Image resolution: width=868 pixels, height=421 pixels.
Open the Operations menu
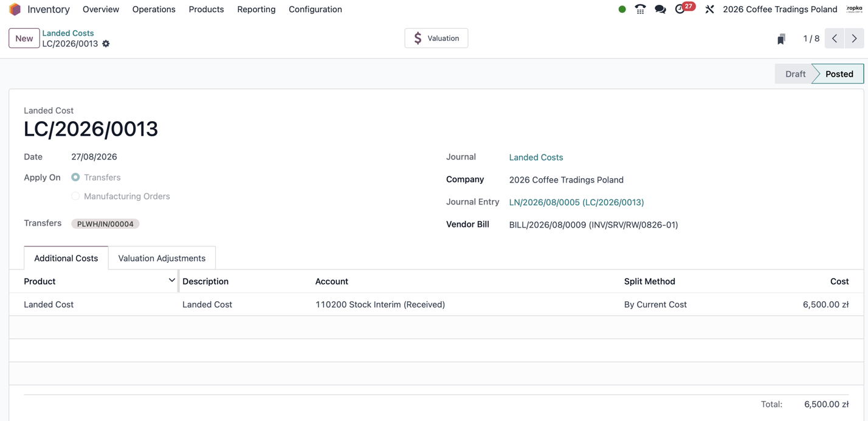[x=154, y=9]
